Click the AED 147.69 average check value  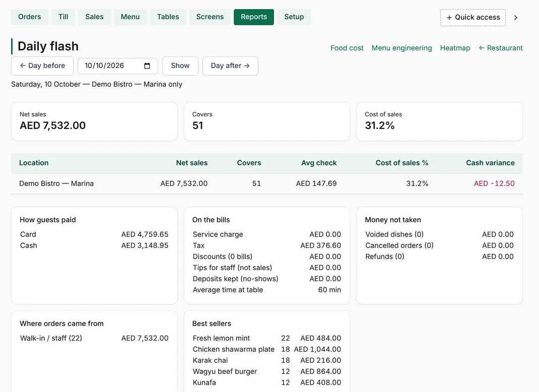click(316, 183)
